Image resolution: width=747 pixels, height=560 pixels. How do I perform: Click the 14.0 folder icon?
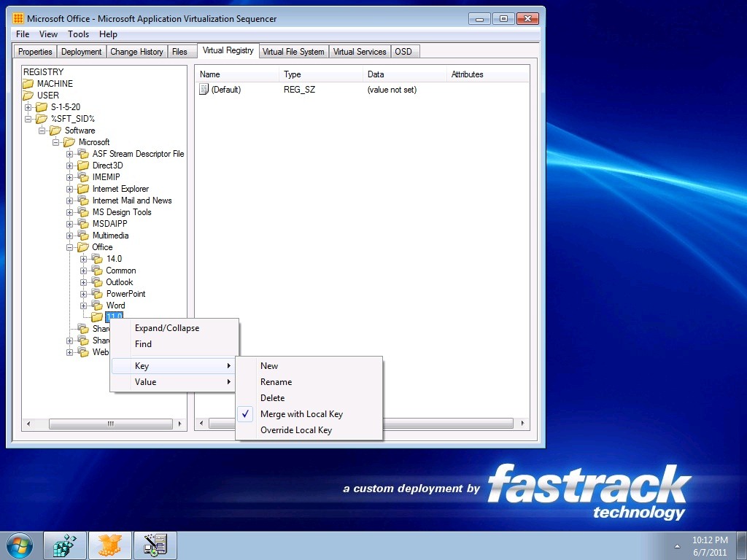[97, 259]
